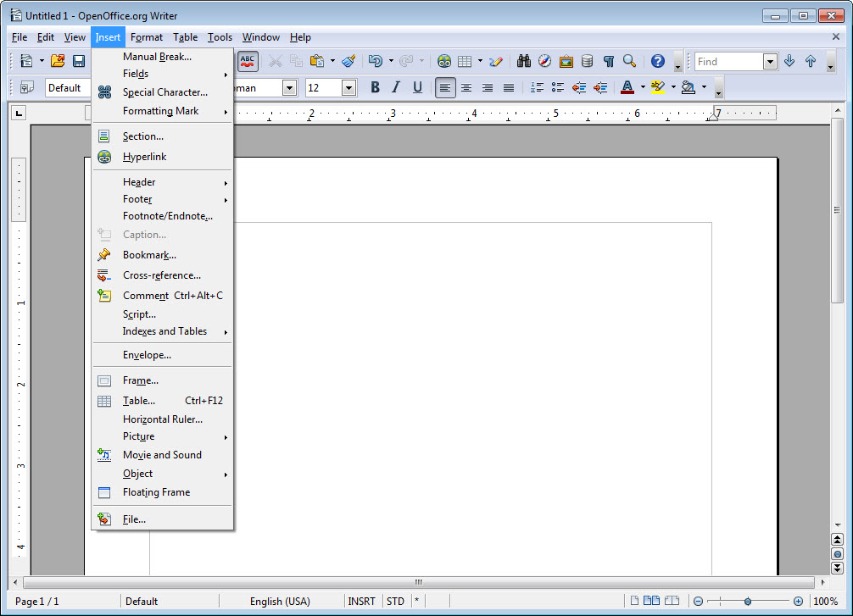Click the Open file folder icon
This screenshot has width=853, height=616.
coord(58,61)
